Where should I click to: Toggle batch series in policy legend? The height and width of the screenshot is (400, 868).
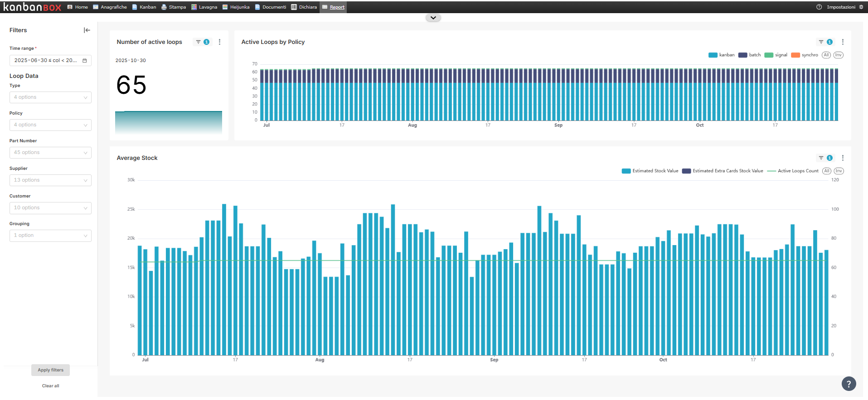point(750,55)
